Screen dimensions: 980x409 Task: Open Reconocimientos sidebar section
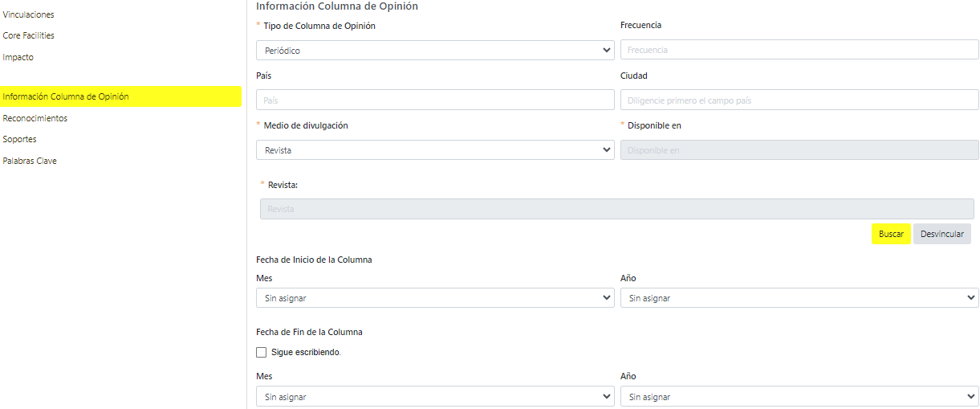[x=35, y=118]
